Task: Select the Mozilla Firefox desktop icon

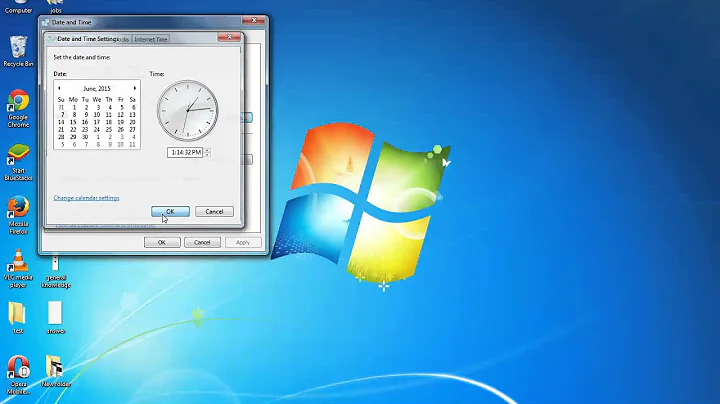Action: tap(18, 215)
